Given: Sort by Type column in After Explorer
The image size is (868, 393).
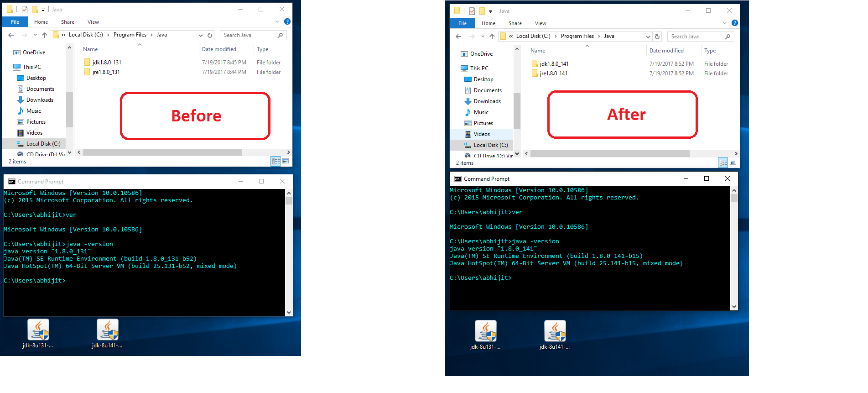Looking at the screenshot, I should click(x=710, y=51).
